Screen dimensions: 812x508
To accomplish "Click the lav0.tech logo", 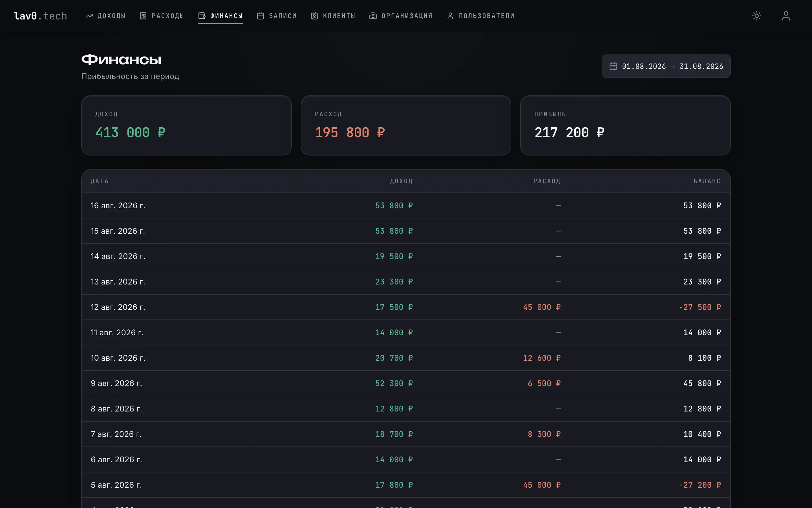I will tap(40, 16).
